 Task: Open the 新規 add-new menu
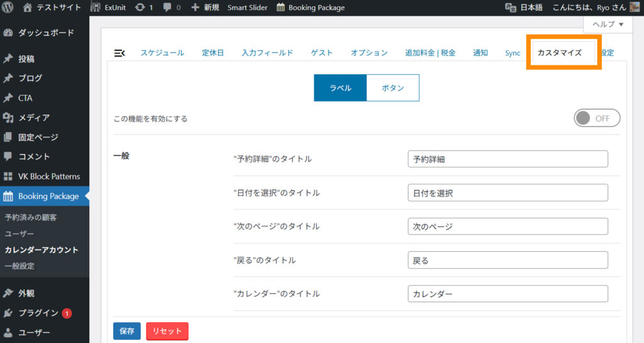205,8
